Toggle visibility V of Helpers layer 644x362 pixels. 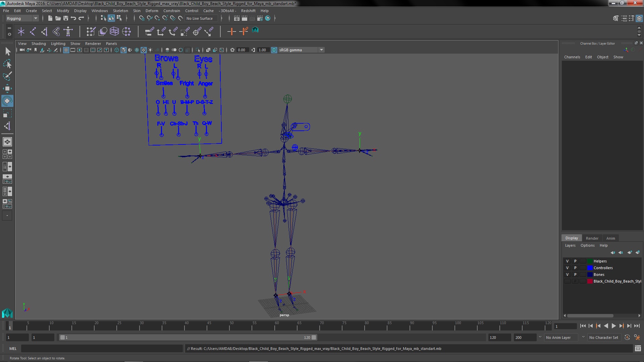point(567,261)
